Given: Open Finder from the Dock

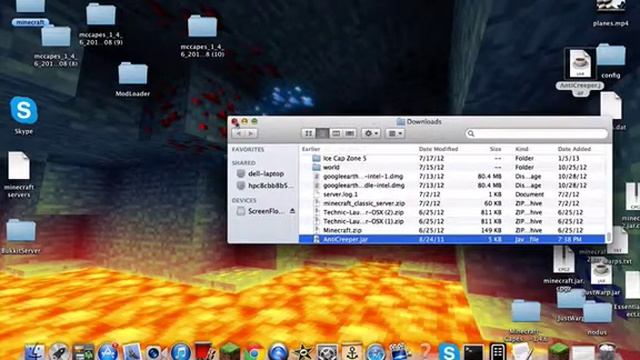Looking at the screenshot, I should point(35,352).
